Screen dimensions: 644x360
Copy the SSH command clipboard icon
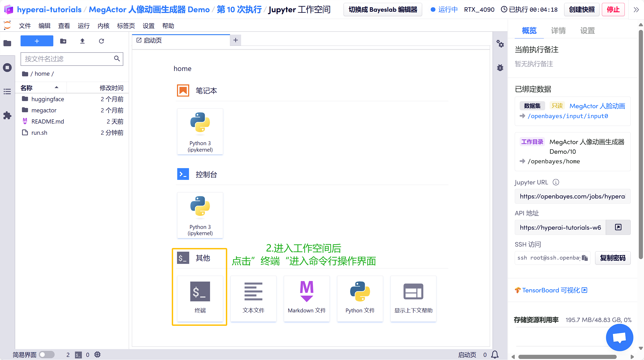tap(585, 258)
